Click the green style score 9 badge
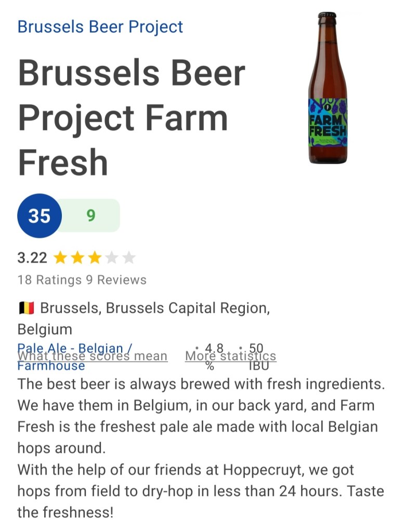Image resolution: width=405 pixels, height=532 pixels. point(91,215)
